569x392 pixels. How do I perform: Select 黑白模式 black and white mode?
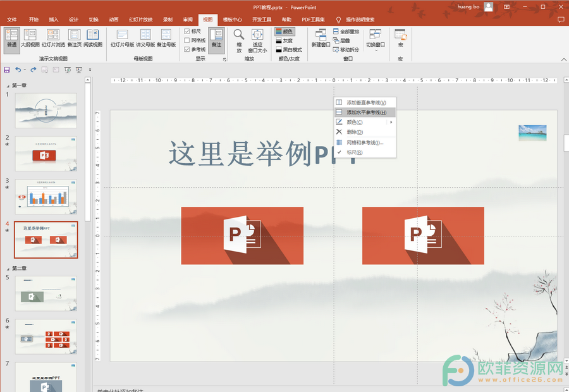pos(289,50)
